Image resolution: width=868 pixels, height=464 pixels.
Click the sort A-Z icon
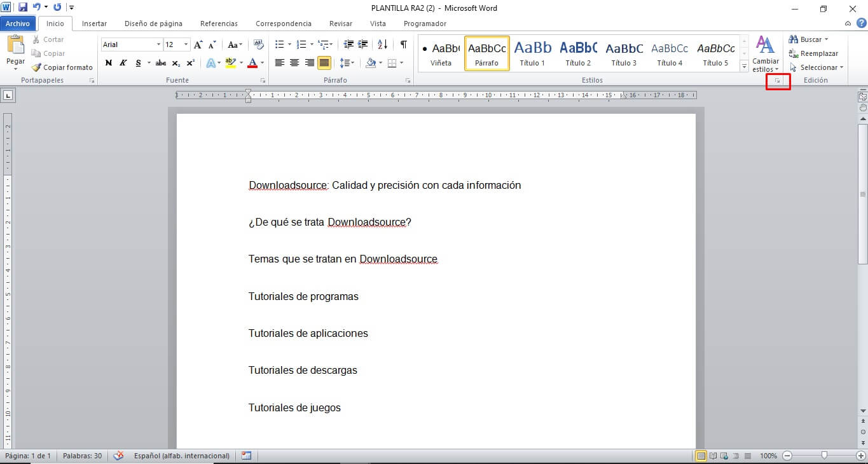tap(383, 44)
